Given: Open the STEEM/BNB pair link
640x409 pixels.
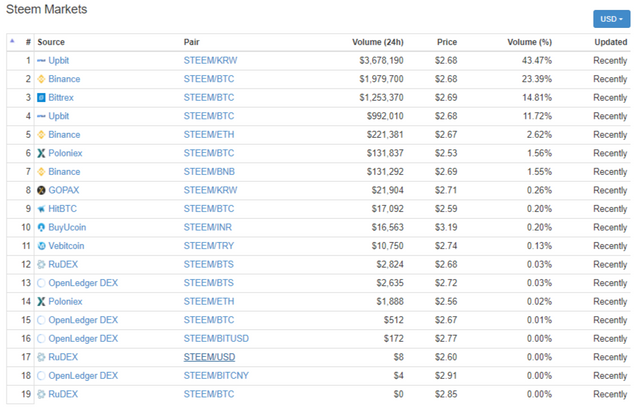Looking at the screenshot, I should [209, 172].
